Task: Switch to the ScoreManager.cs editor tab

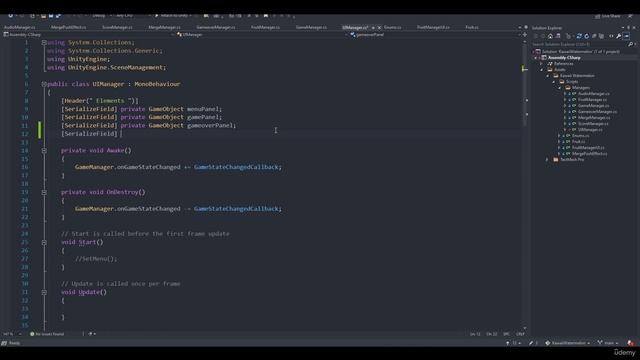Action: [x=117, y=27]
